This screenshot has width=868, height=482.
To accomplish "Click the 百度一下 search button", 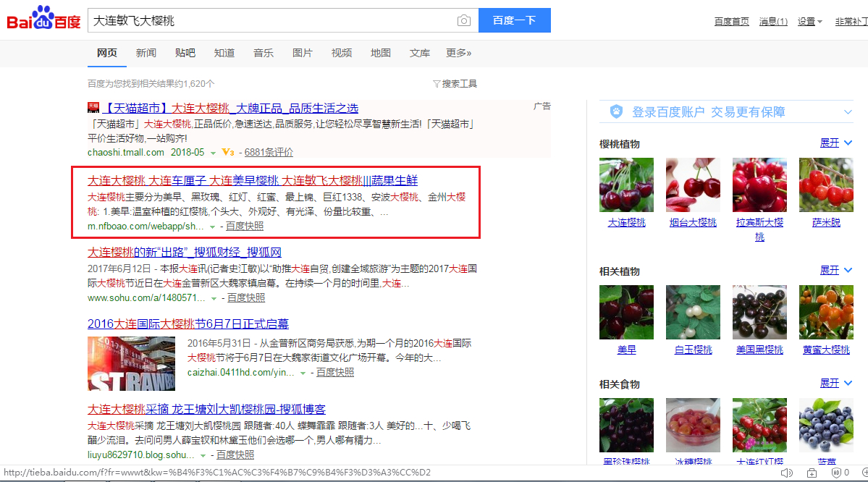I will [514, 20].
